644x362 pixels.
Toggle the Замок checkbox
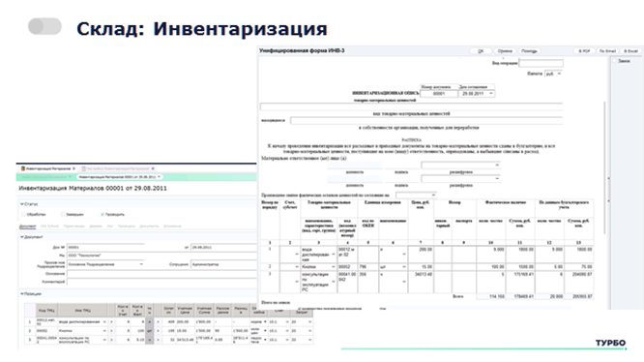(615, 61)
